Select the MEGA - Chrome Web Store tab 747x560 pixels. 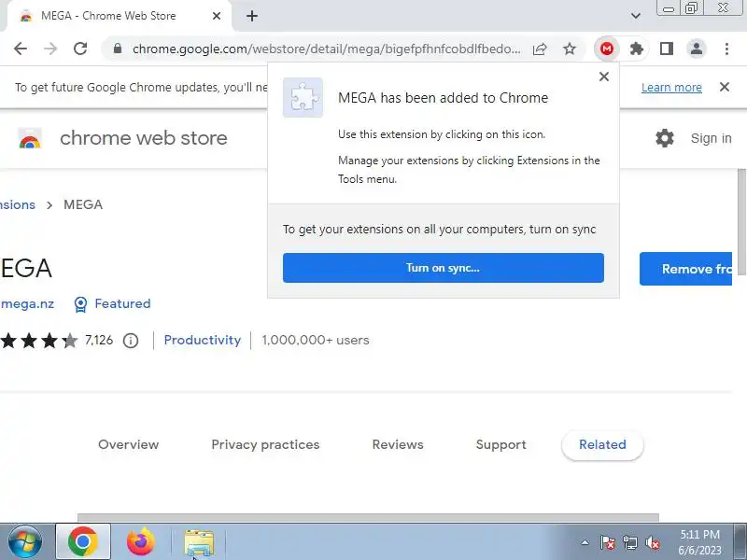pyautogui.click(x=108, y=16)
